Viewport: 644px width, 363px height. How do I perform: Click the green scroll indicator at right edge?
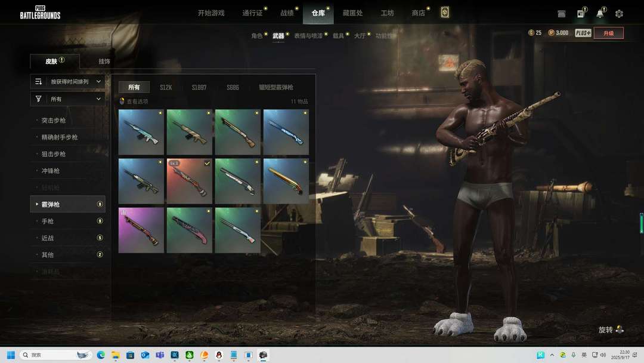[642, 223]
